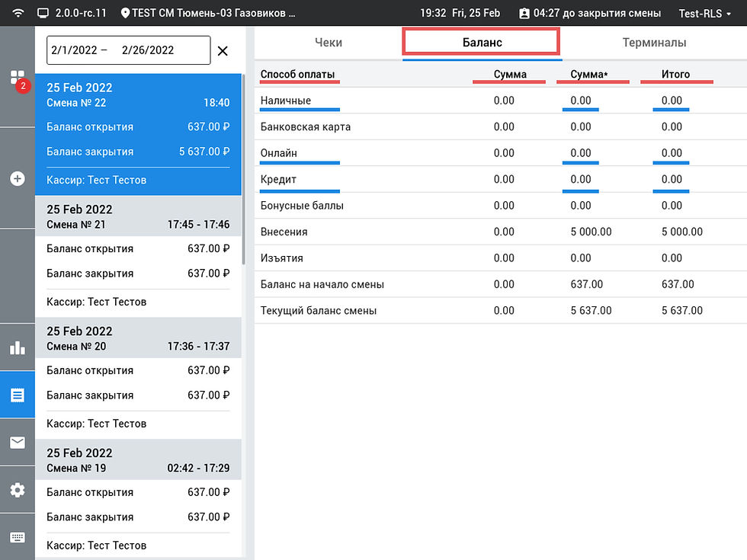Click the shift list scrollbar
747x560 pixels.
pyautogui.click(x=244, y=169)
